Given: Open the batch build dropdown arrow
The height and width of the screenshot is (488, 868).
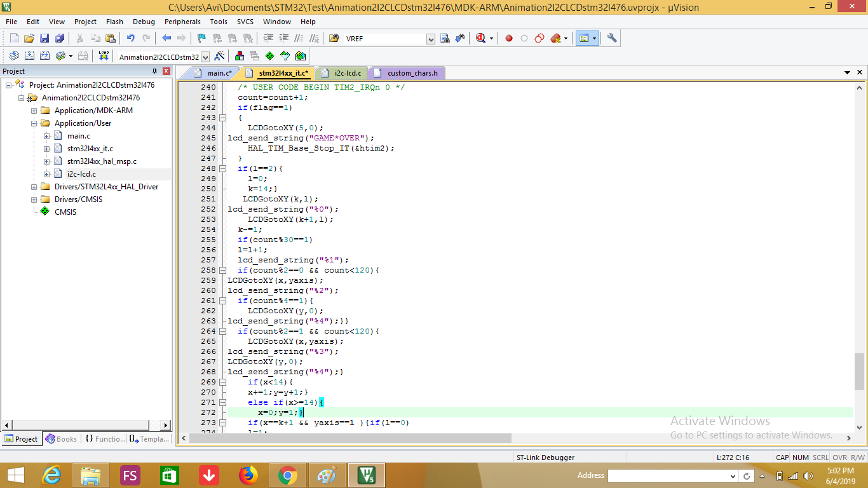Looking at the screenshot, I should tap(71, 56).
